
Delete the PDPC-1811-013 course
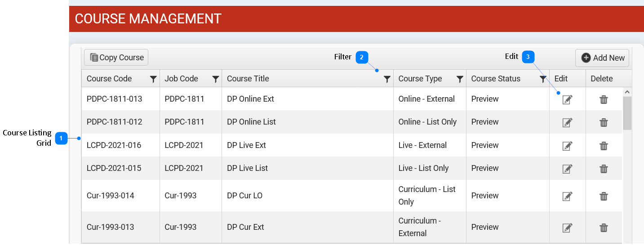(x=604, y=99)
